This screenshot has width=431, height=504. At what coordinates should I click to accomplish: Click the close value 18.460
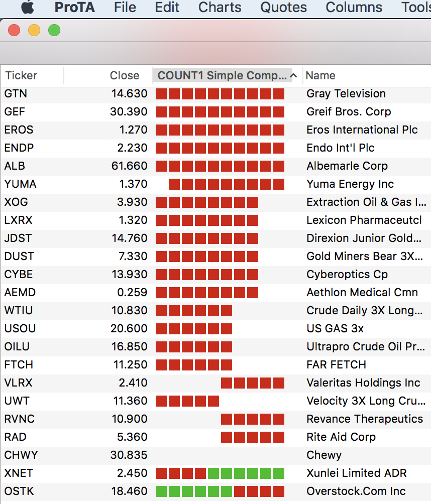(x=129, y=491)
